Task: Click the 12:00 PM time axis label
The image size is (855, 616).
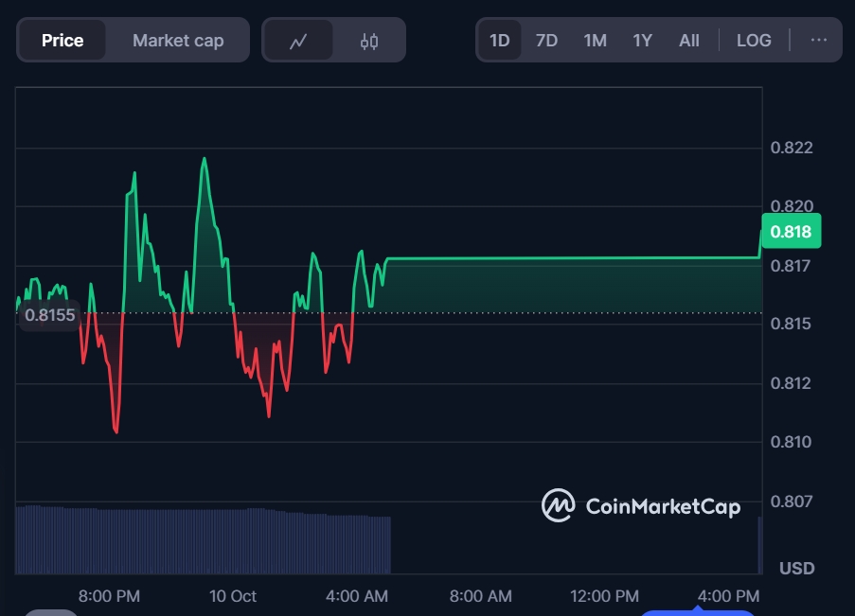Action: pyautogui.click(x=604, y=596)
